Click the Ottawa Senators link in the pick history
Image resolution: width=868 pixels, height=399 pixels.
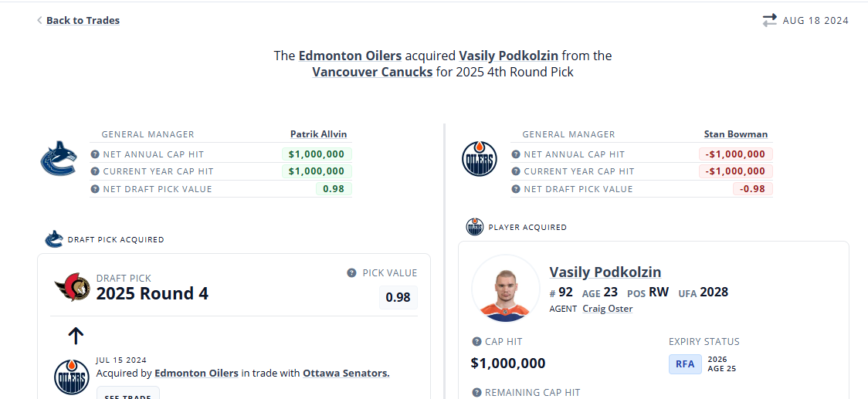[346, 373]
